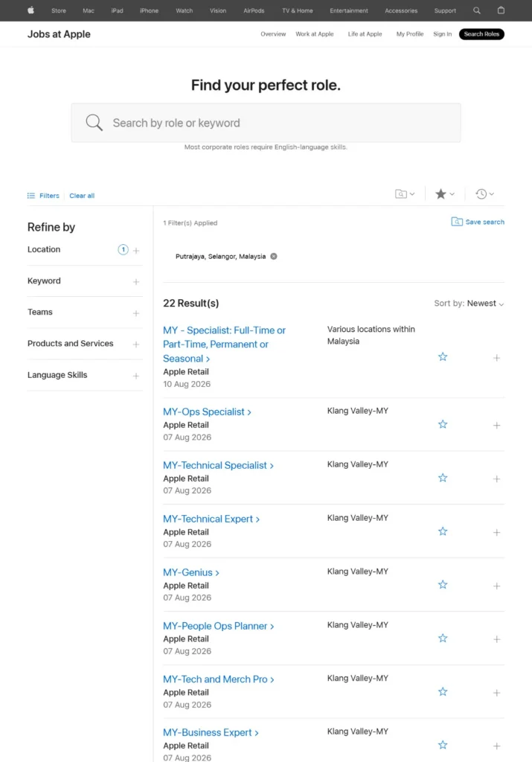The height and width of the screenshot is (762, 532).
Task: Open the MY - Specialist Full-Time job link
Action: pos(224,344)
